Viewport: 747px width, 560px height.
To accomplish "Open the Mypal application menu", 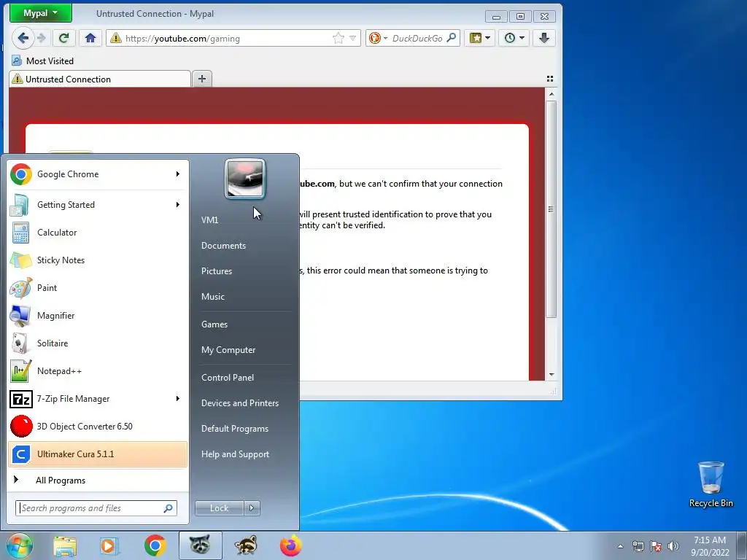I will pyautogui.click(x=41, y=13).
